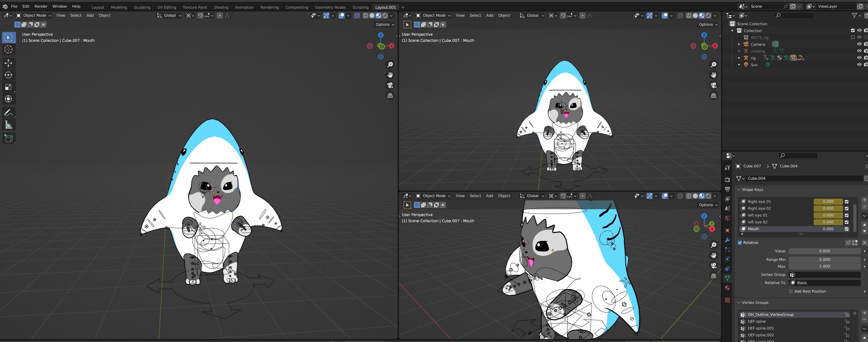
Task: Expand the Camera item in outliner
Action: (x=739, y=44)
